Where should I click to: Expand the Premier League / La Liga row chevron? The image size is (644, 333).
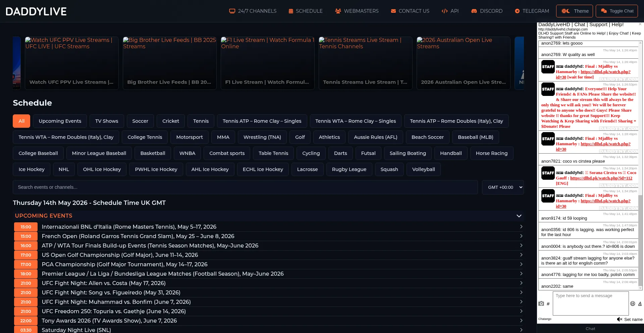point(521,274)
